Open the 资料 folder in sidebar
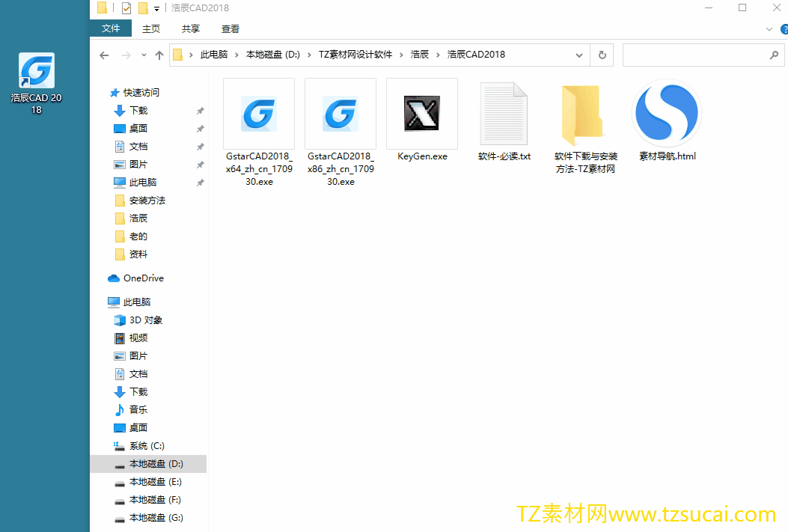788x532 pixels. (x=131, y=254)
